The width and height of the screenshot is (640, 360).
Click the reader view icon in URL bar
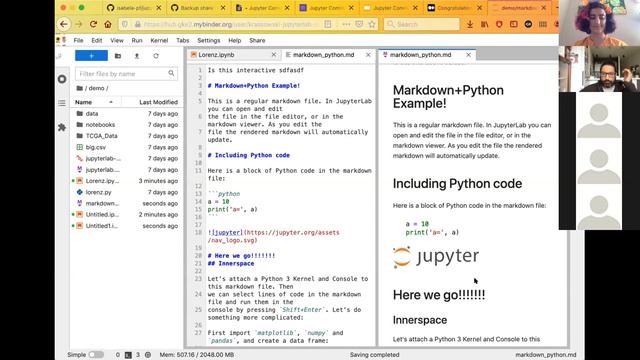click(x=328, y=24)
